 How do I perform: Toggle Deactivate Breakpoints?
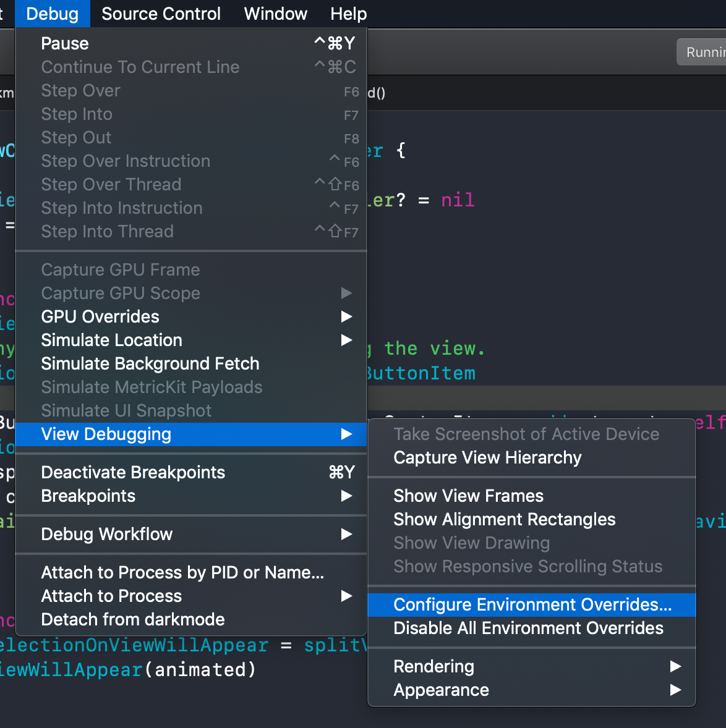133,473
